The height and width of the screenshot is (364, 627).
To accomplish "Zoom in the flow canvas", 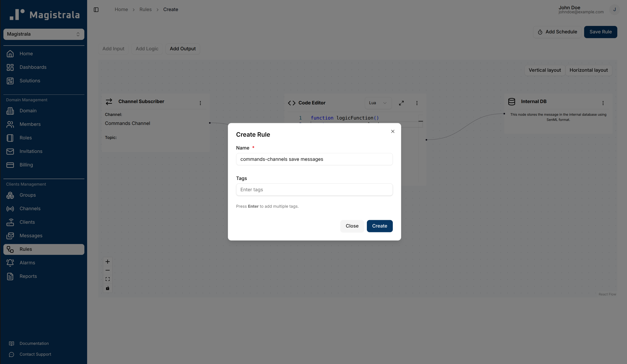I will pos(107,262).
